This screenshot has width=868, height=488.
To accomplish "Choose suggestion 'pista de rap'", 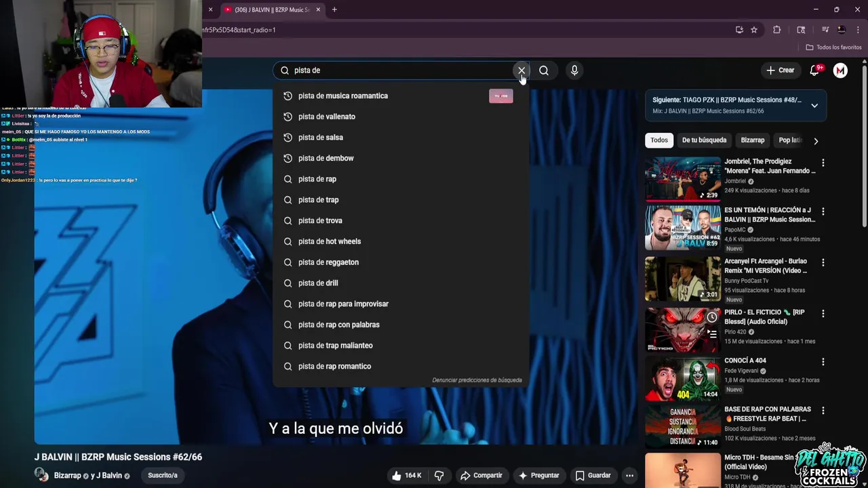I will (401, 179).
